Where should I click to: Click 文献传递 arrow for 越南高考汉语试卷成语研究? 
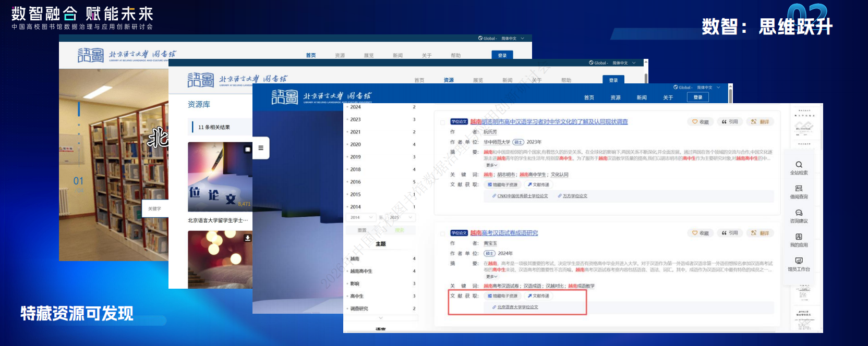click(x=529, y=296)
